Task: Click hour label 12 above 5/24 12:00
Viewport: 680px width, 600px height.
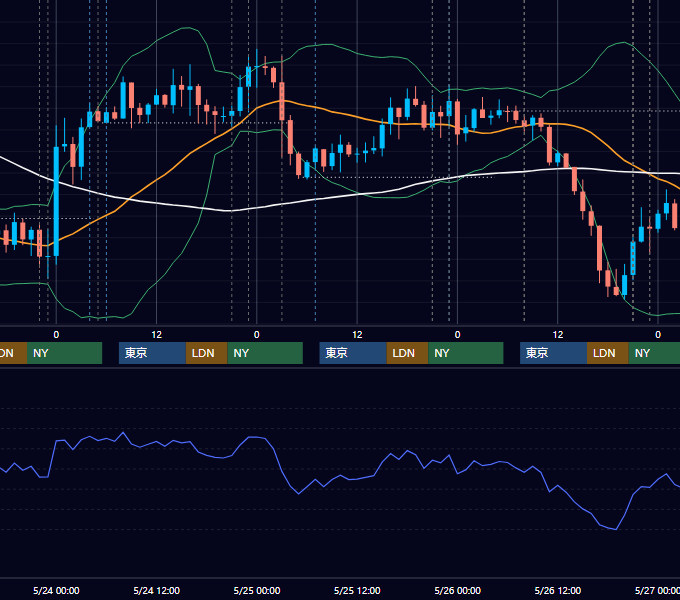Action: (x=157, y=335)
